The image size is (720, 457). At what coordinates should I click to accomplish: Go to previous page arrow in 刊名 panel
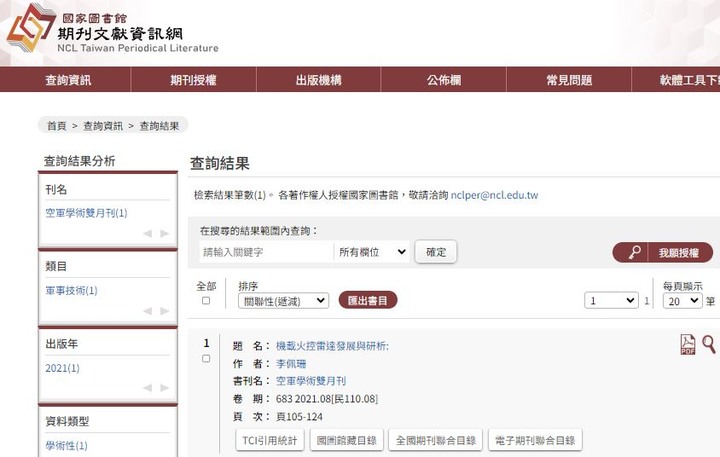point(147,234)
